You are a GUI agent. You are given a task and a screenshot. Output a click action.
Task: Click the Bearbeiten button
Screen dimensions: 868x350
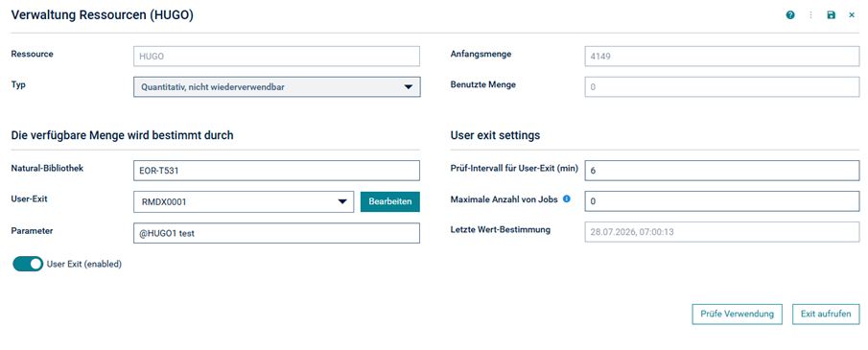(390, 201)
